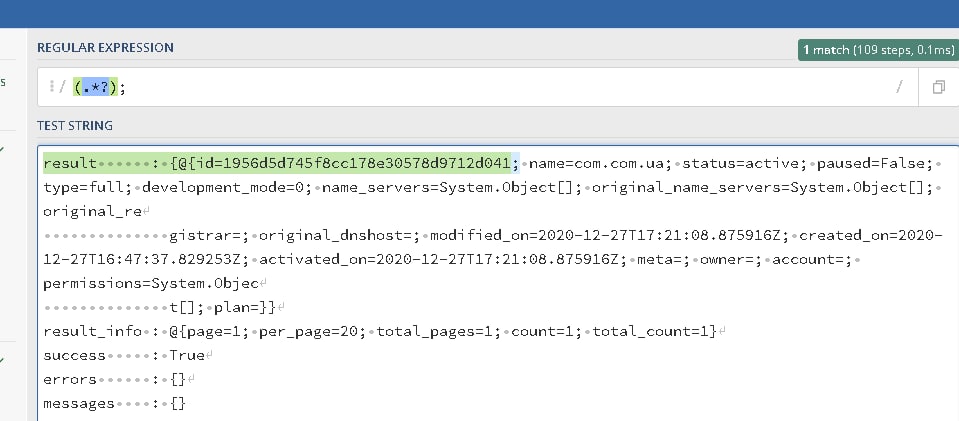Viewport: 959px width, 421px height.
Task: Click the 'REGULAR EXPRESSION' heading
Action: [x=105, y=47]
